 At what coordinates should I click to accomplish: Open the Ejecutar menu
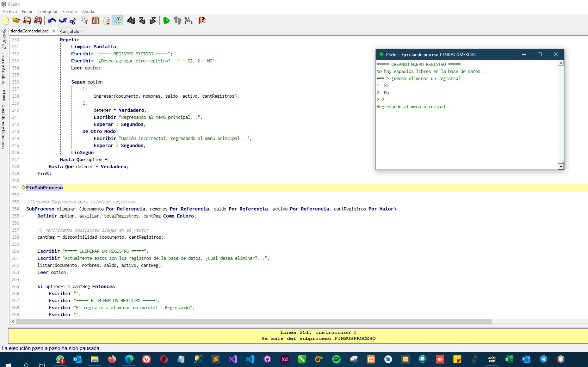tap(70, 11)
